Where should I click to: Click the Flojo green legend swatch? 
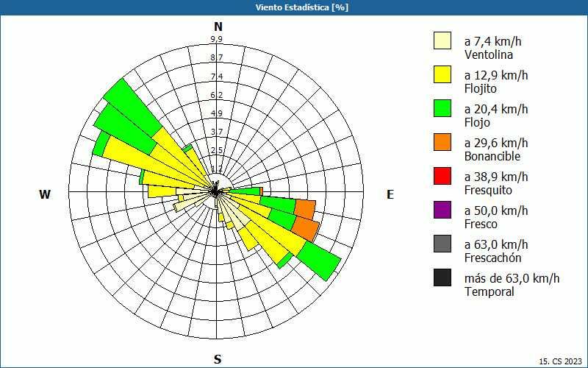coord(442,108)
